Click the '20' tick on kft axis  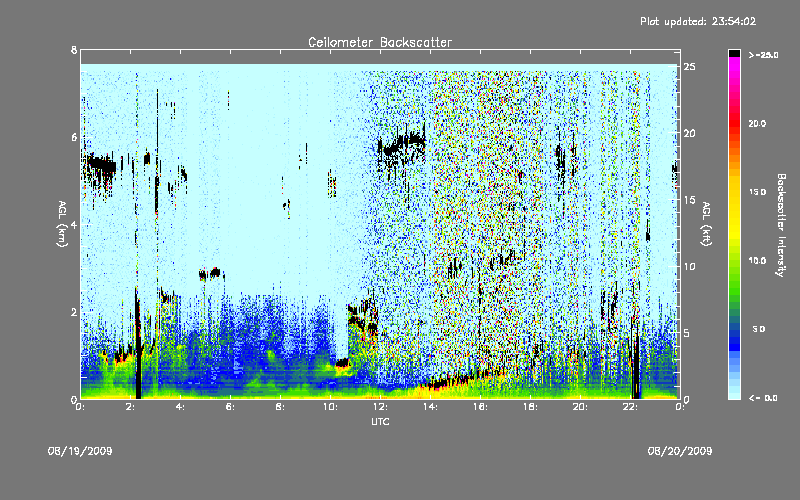pyautogui.click(x=689, y=133)
